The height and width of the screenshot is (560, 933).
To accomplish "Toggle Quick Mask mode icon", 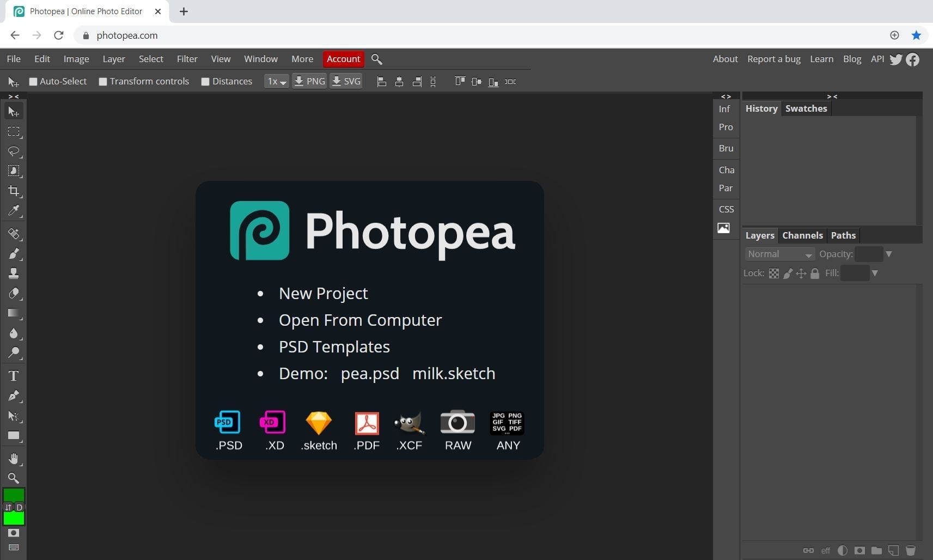I will pyautogui.click(x=14, y=533).
